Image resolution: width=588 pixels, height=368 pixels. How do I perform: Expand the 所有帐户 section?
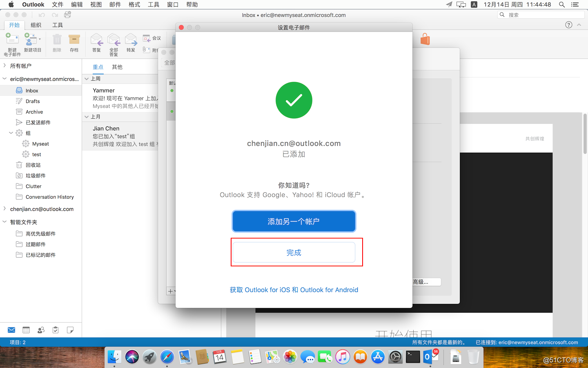pos(4,65)
